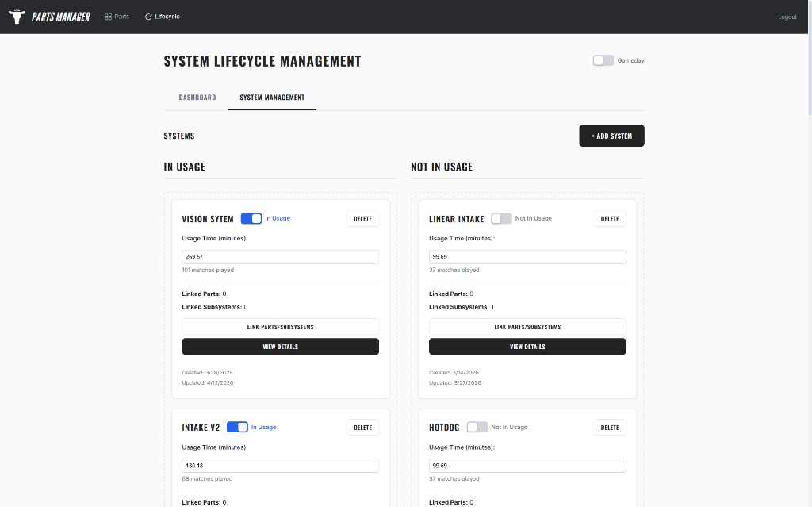Click Hotdog usage time input

(527, 465)
